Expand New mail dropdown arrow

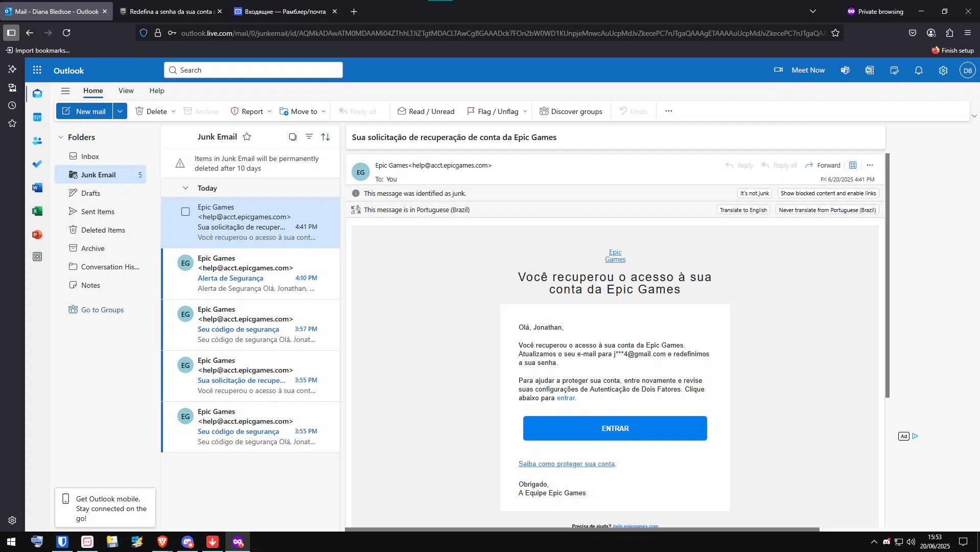tap(120, 111)
